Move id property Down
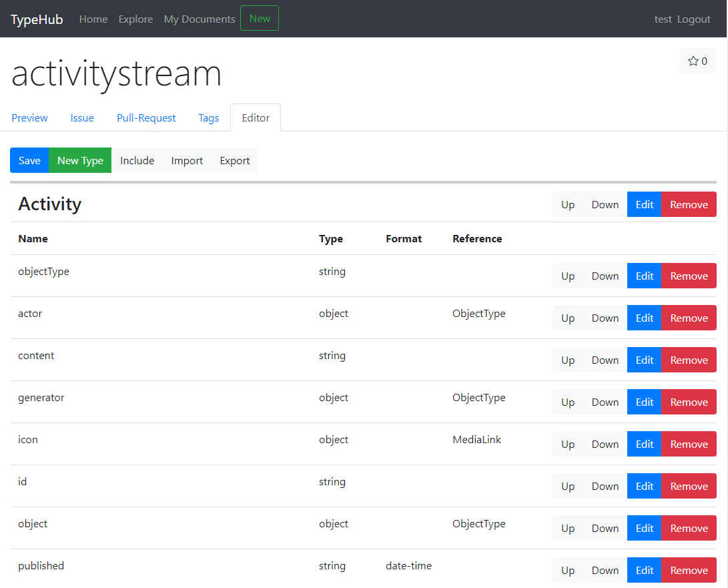This screenshot has height=588, width=728. point(605,486)
